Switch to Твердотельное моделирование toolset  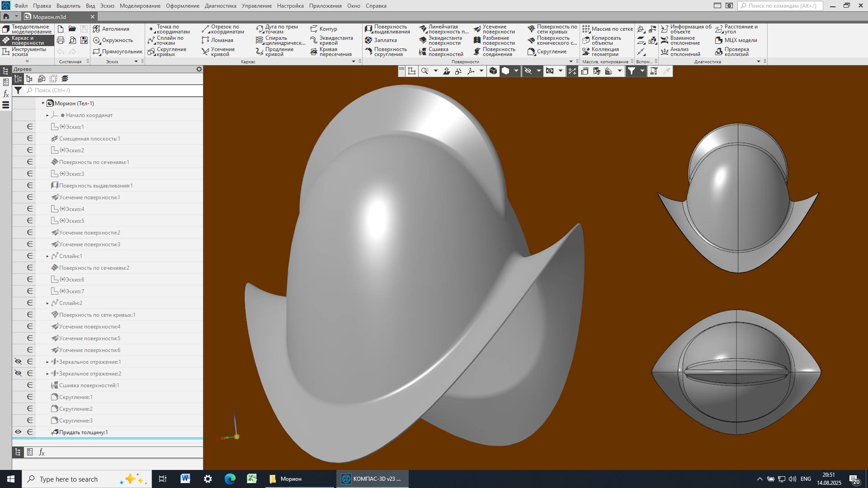click(27, 29)
